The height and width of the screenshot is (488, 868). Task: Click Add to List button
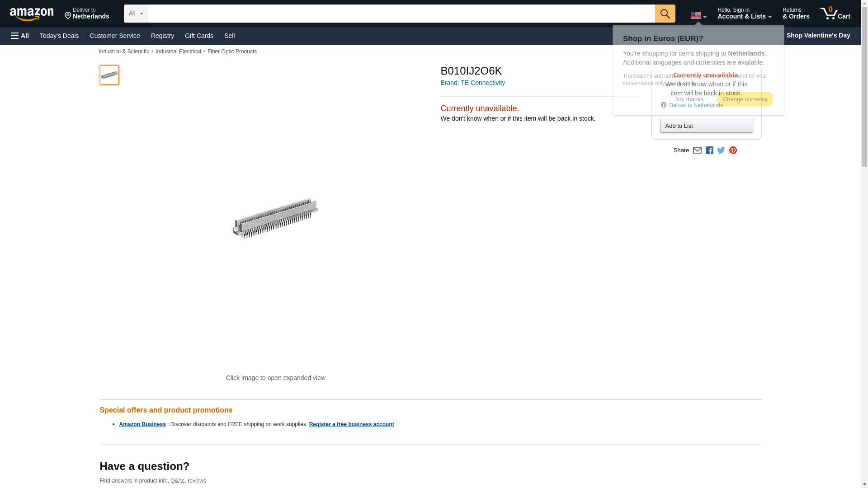706,126
